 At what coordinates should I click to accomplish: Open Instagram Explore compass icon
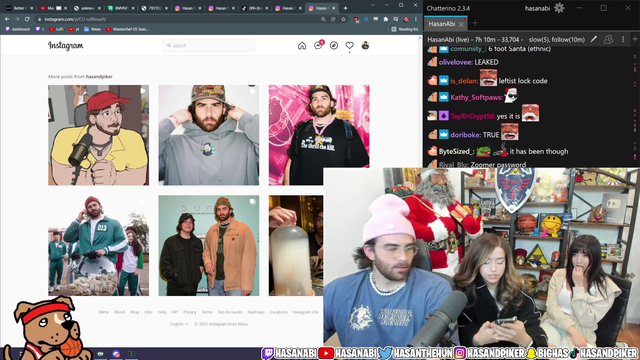(x=334, y=46)
